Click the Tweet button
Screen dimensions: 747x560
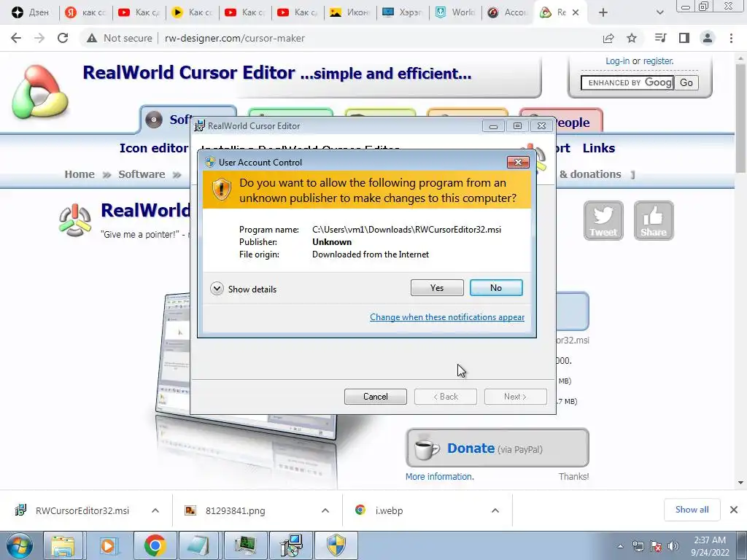[603, 220]
